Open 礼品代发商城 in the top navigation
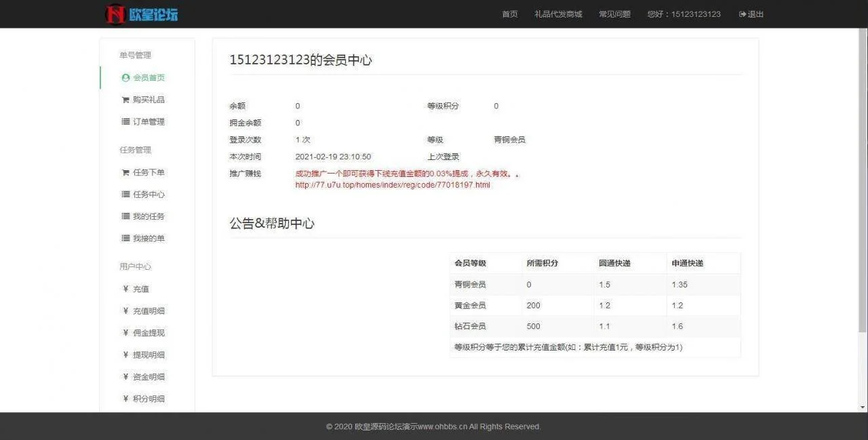The height and width of the screenshot is (440, 868). click(x=558, y=14)
